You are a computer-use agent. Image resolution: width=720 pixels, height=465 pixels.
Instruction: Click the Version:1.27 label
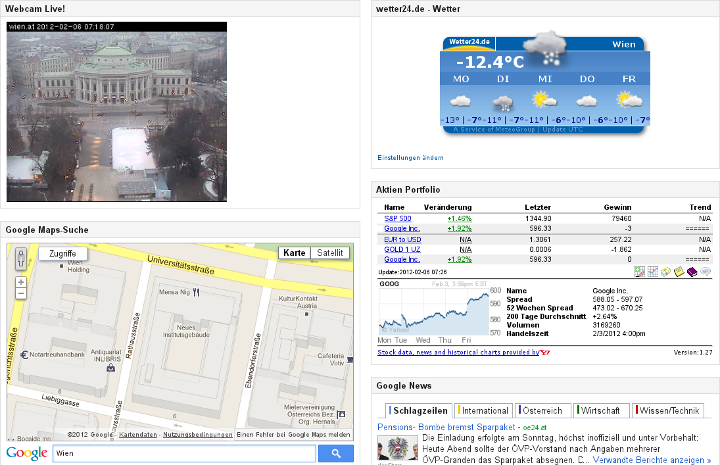click(x=693, y=352)
